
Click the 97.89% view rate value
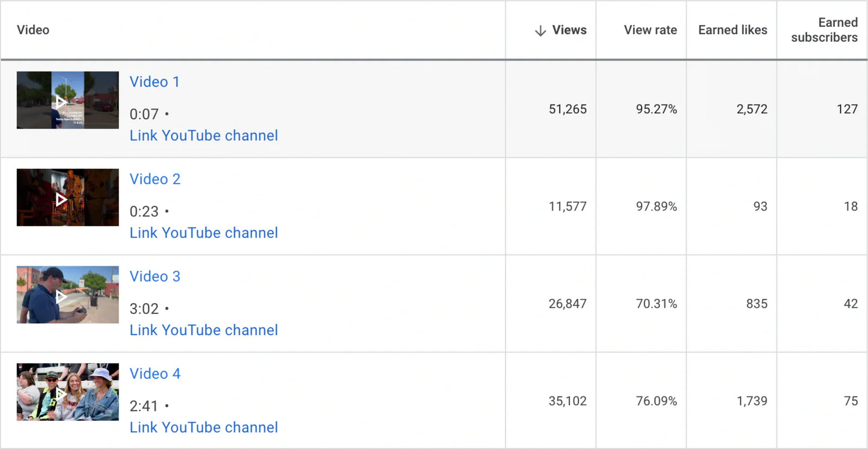tap(656, 207)
